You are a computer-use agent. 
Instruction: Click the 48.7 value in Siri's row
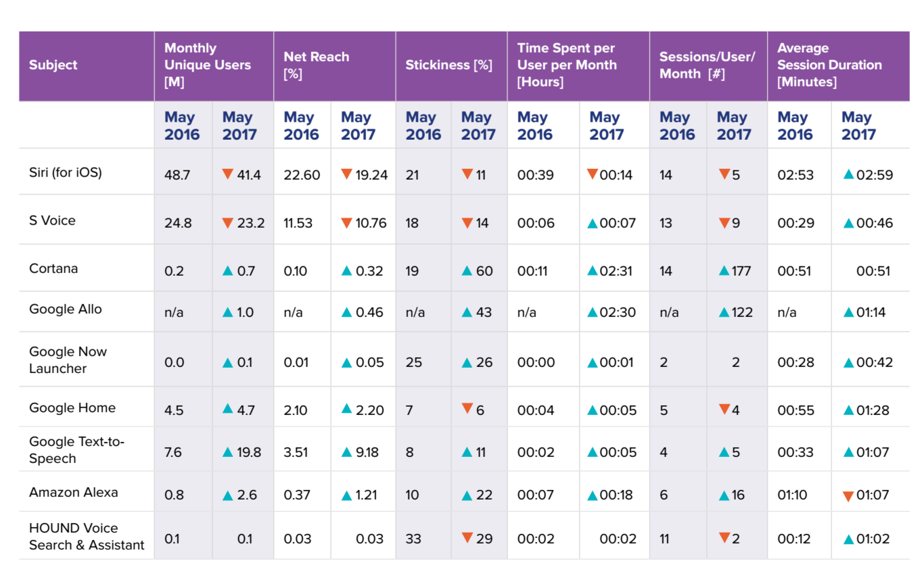pyautogui.click(x=177, y=175)
